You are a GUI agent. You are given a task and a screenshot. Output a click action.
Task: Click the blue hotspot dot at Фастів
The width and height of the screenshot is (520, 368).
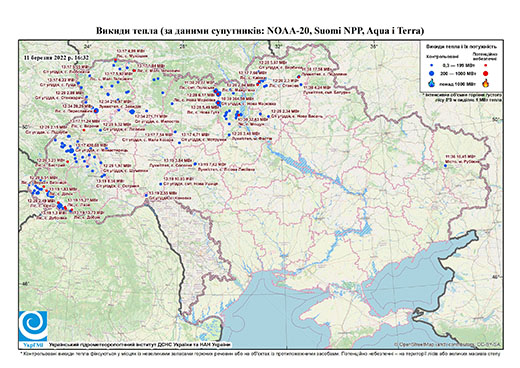coord(229,135)
